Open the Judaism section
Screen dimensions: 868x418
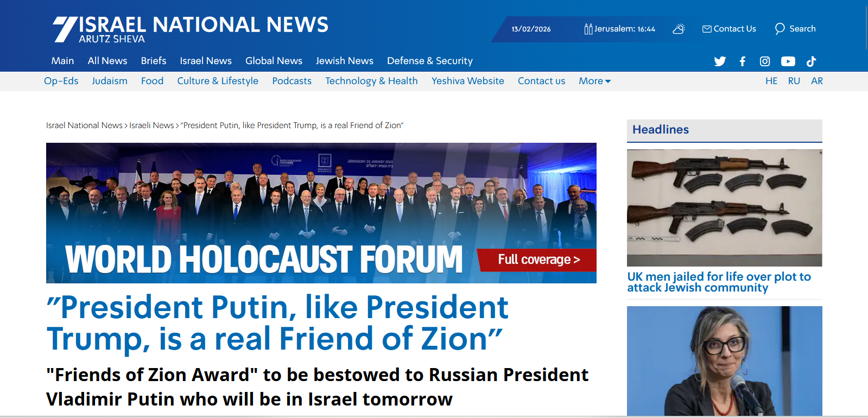tap(110, 81)
